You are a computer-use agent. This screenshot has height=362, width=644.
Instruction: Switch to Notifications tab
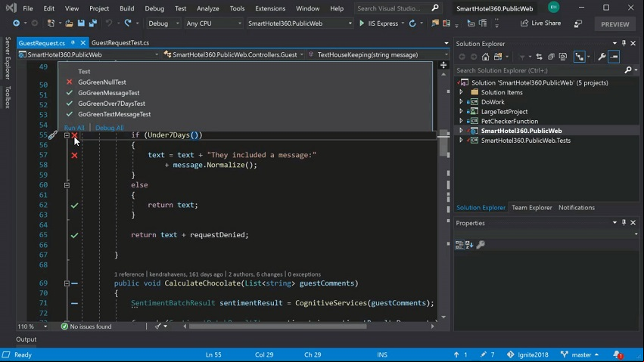tap(576, 207)
